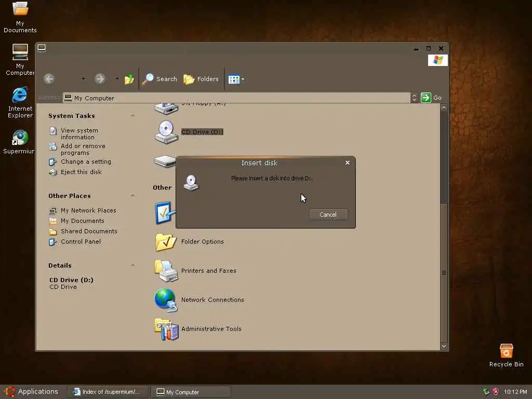Click My Computer taskbar button
Screen dimensions: 532x399
[191, 392]
